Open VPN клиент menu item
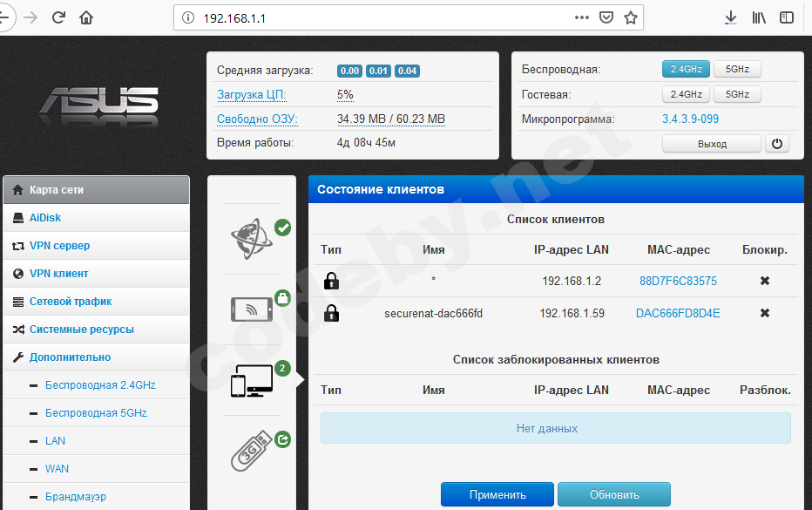This screenshot has height=510, width=812. coord(97,274)
